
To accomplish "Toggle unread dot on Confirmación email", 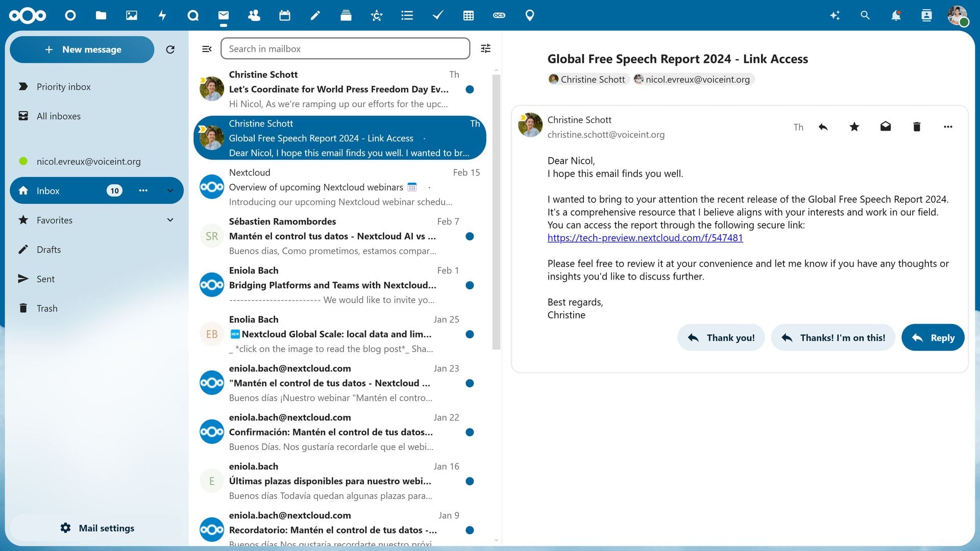I will pos(470,432).
